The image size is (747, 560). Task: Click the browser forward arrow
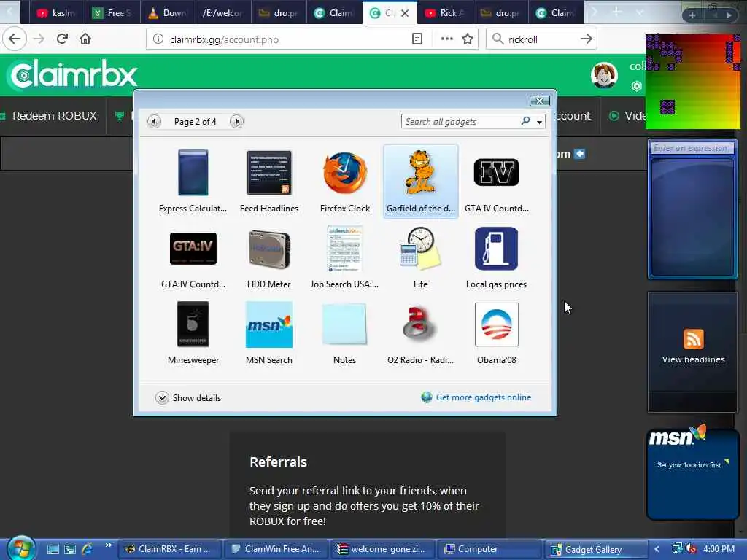click(39, 39)
